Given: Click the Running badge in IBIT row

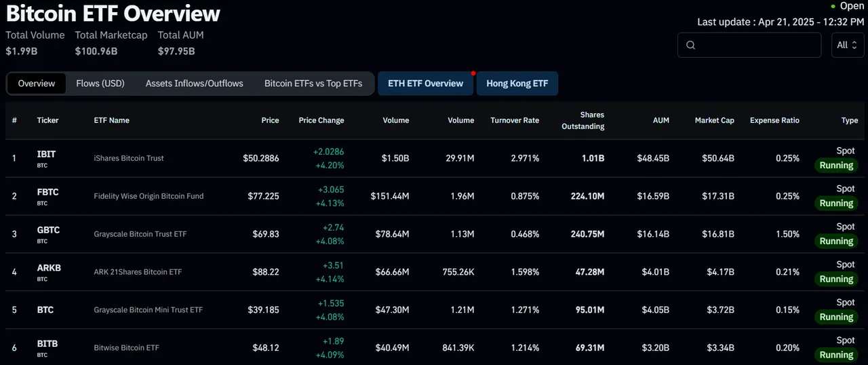Looking at the screenshot, I should click(x=836, y=165).
